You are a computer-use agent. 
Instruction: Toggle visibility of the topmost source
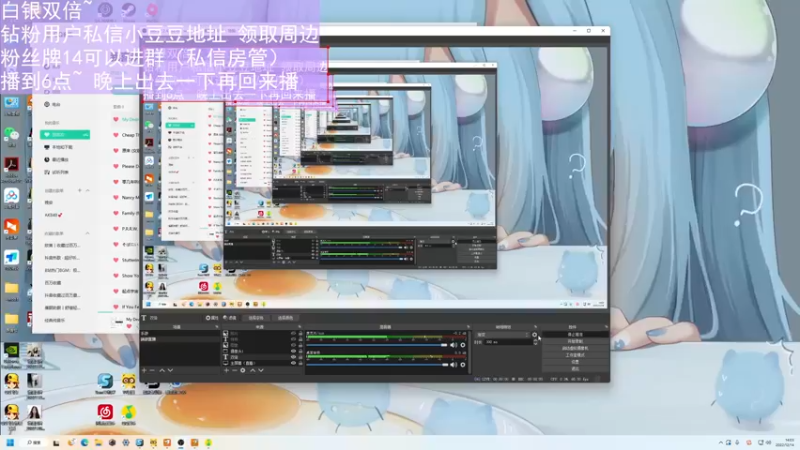293,333
